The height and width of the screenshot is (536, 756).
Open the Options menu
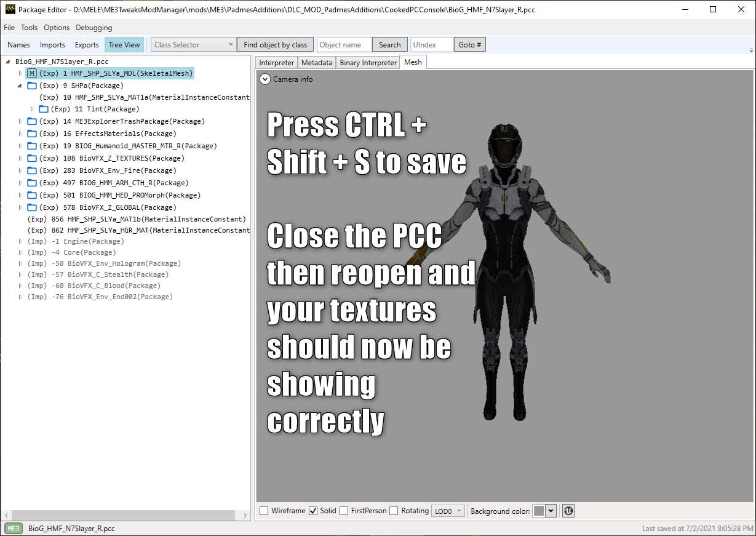coord(57,28)
